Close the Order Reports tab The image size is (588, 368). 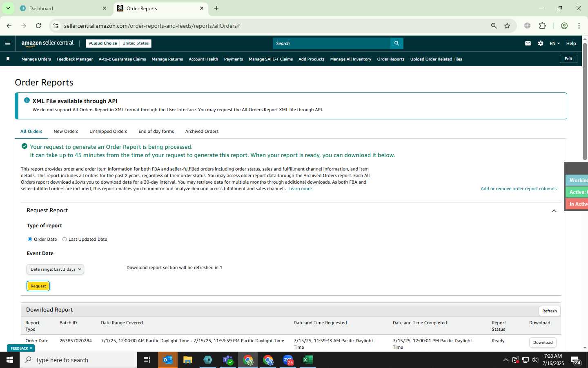pyautogui.click(x=202, y=8)
